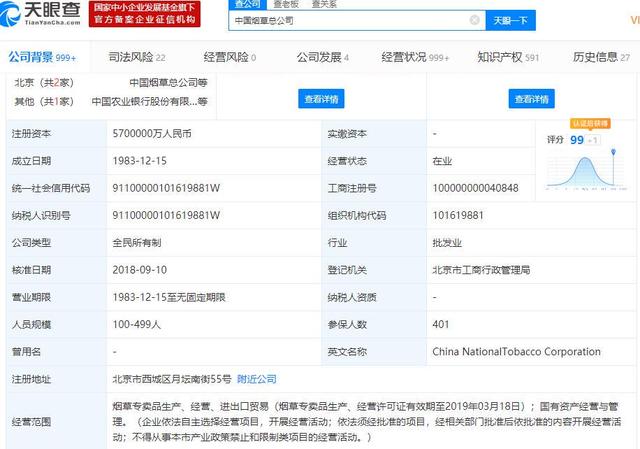Click the red 官方备案企业征信机构 banner

point(144,14)
